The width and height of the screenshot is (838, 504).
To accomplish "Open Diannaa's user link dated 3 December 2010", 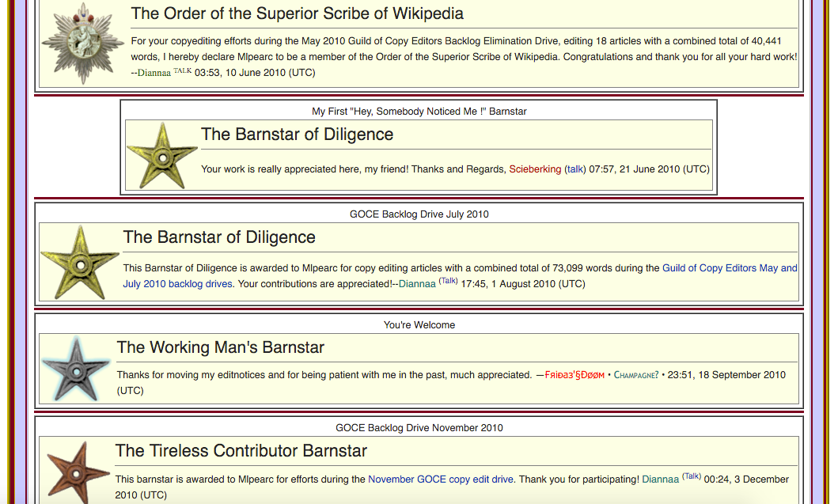I will (x=660, y=479).
